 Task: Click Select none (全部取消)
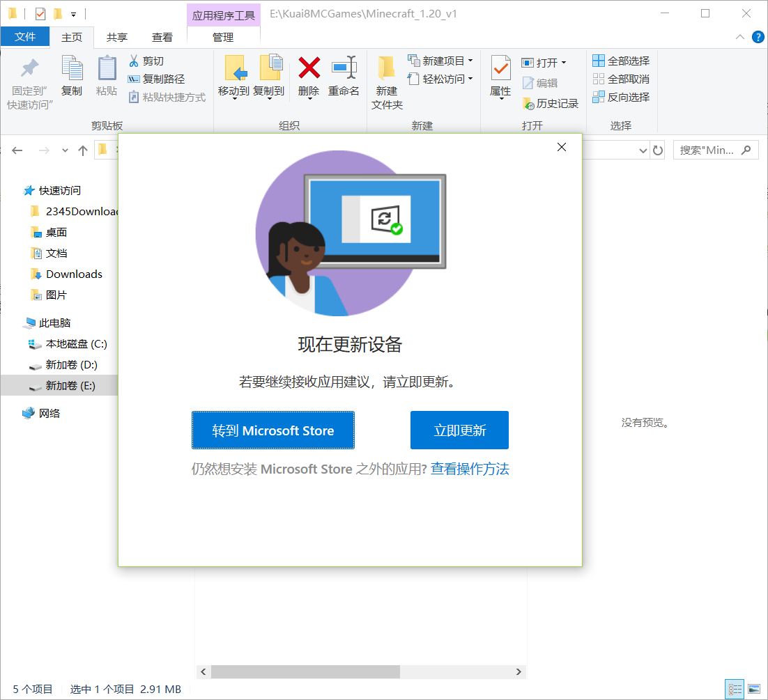[x=621, y=79]
